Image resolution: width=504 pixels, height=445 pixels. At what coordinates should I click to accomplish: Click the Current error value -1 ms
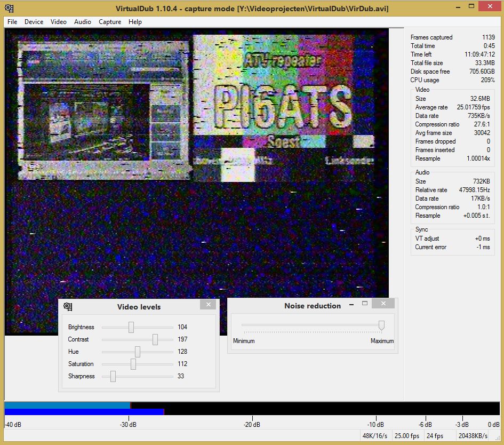click(x=483, y=247)
